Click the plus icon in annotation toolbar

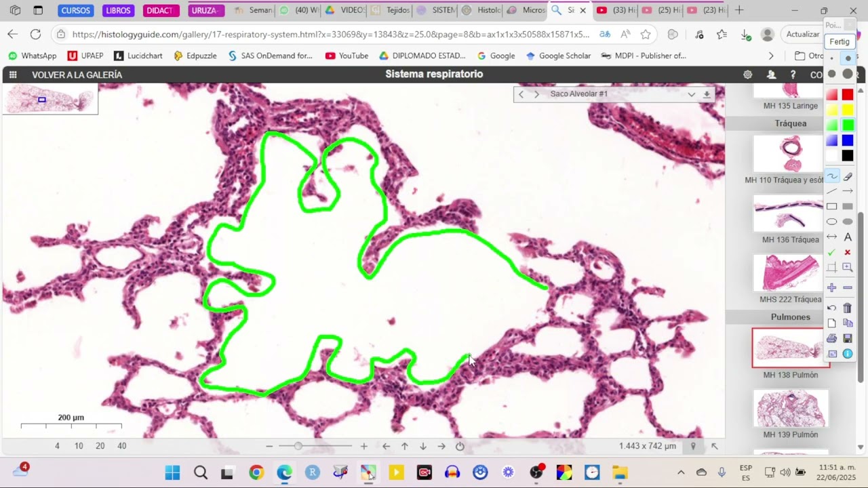pyautogui.click(x=832, y=287)
